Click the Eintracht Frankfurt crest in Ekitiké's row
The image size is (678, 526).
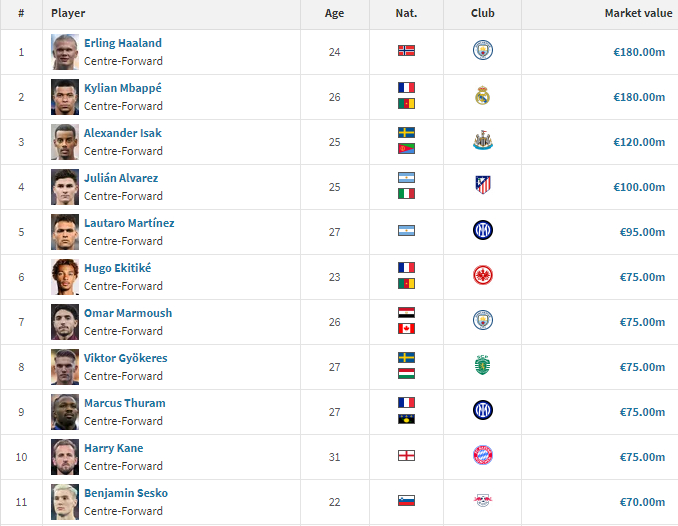pos(483,275)
